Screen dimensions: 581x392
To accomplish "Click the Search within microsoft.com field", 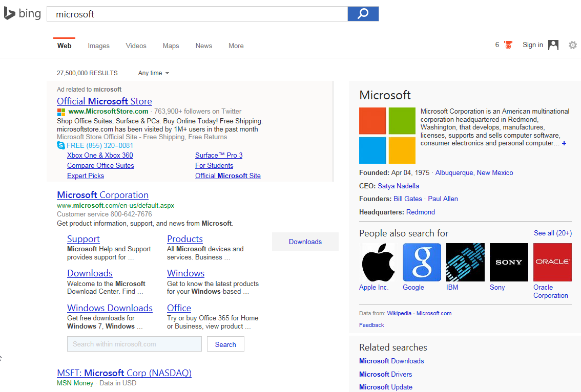I will point(134,344).
